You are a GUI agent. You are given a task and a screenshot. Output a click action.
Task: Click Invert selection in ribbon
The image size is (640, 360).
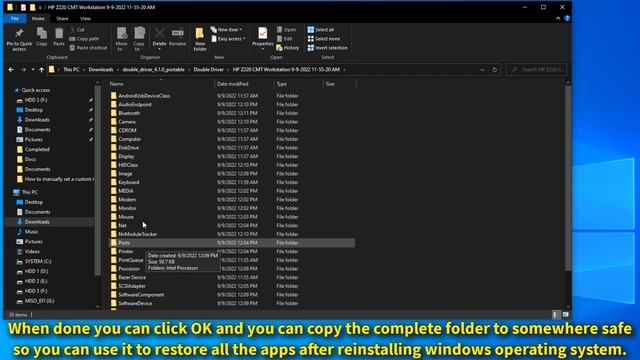tap(328, 48)
